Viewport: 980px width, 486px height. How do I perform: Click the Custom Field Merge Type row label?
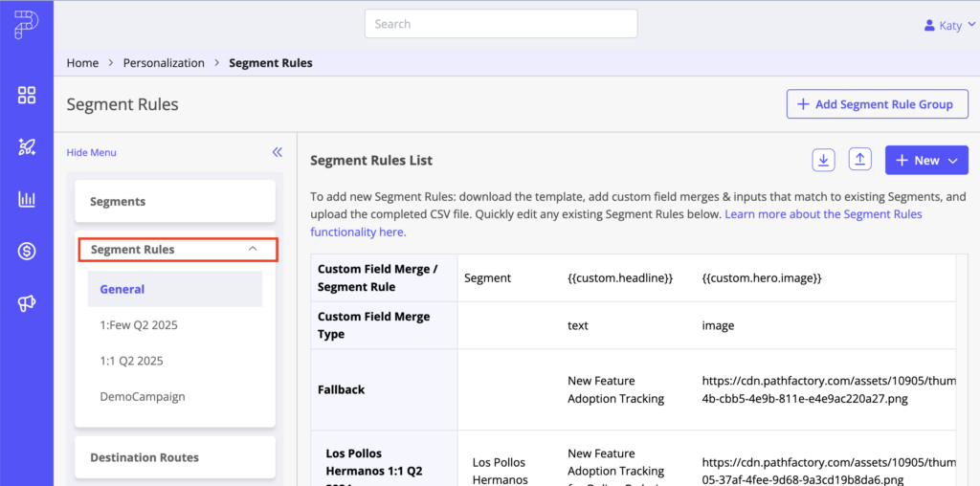pyautogui.click(x=374, y=325)
